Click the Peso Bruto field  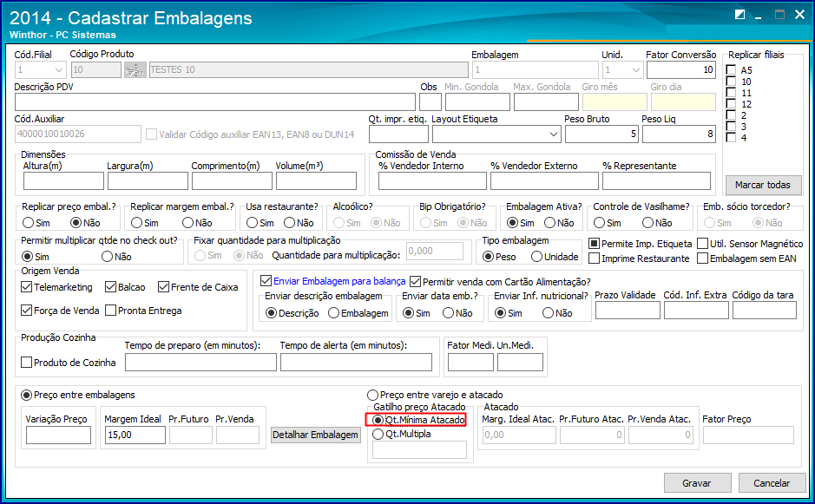click(601, 134)
